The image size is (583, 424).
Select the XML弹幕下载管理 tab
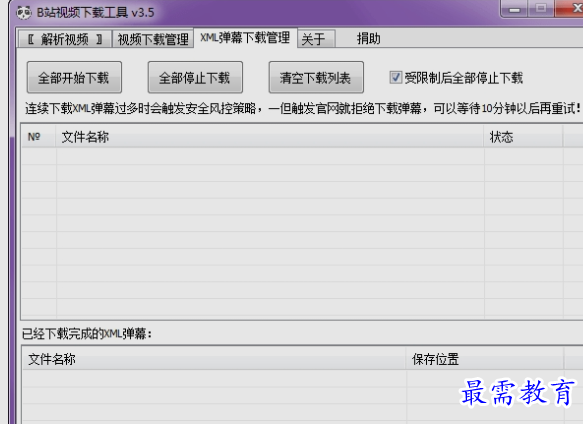(x=245, y=38)
